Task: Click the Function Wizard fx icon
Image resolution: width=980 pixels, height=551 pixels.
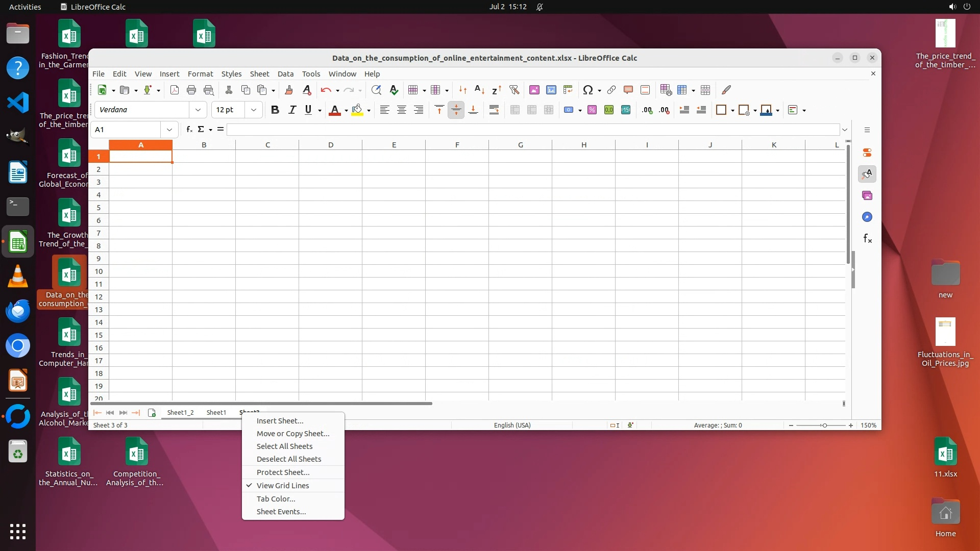Action: tap(189, 130)
